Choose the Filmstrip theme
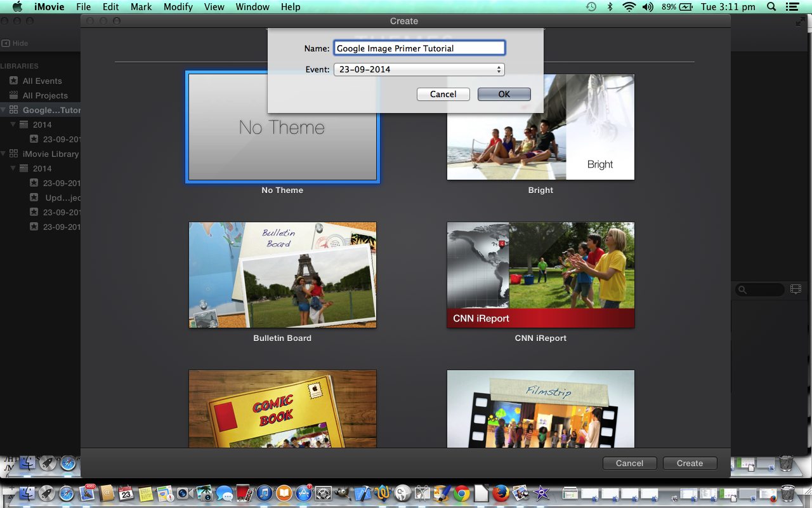This screenshot has width=812, height=508. (x=540, y=409)
